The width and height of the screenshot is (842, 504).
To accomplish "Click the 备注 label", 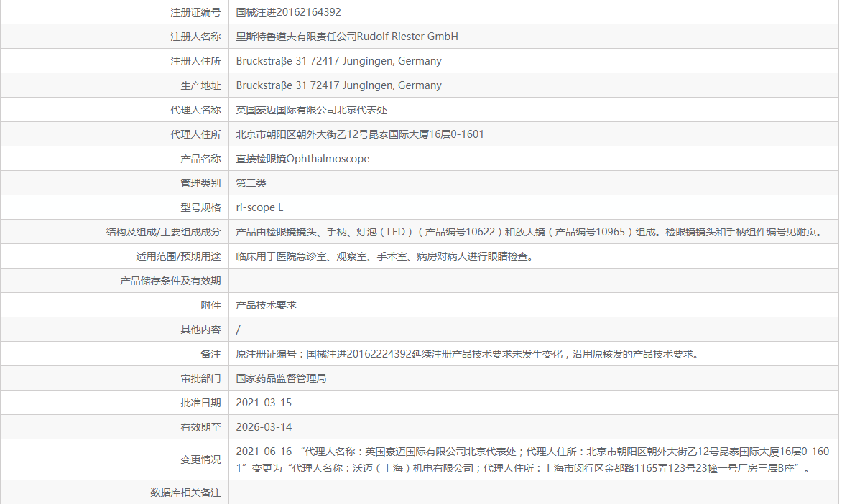I will pyautogui.click(x=210, y=354).
